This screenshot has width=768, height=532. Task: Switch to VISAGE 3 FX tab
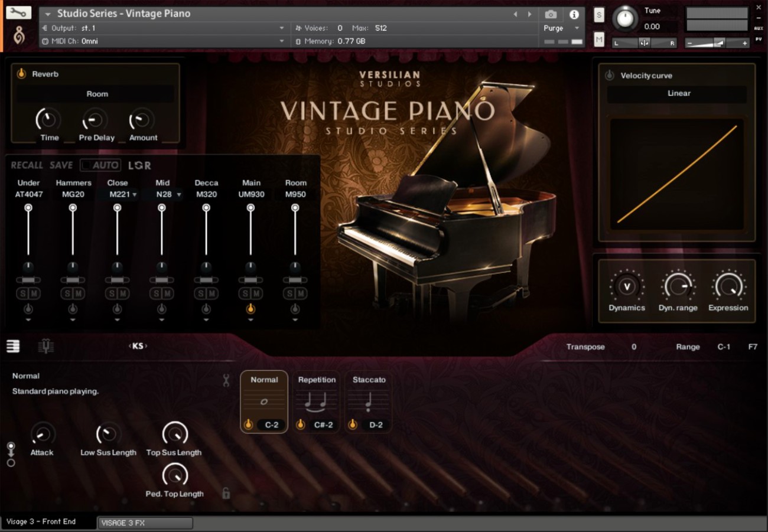point(145,523)
